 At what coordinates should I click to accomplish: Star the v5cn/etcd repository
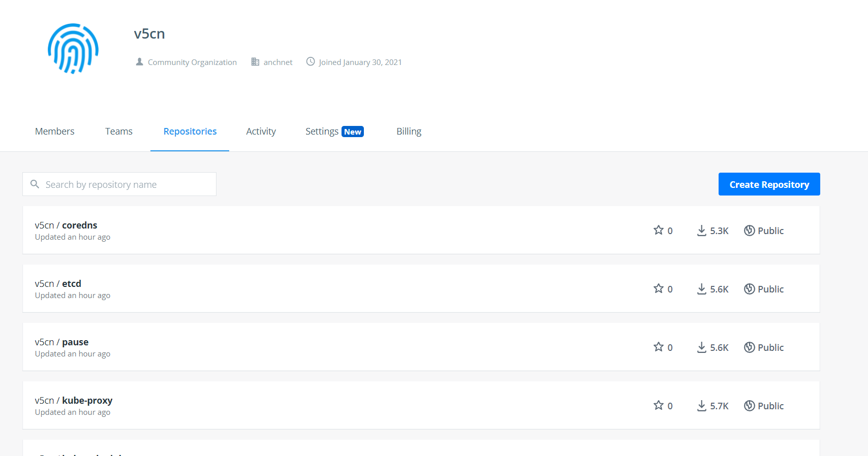tap(659, 288)
